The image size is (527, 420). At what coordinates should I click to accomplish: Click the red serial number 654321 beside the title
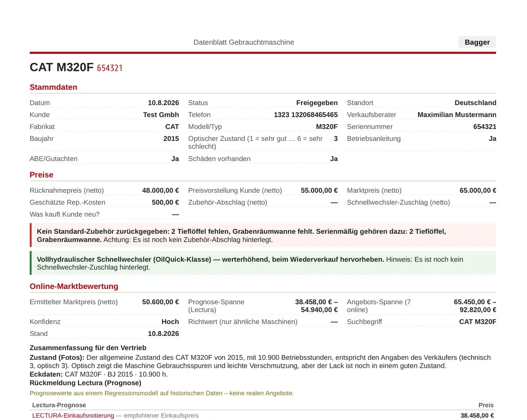click(110, 68)
